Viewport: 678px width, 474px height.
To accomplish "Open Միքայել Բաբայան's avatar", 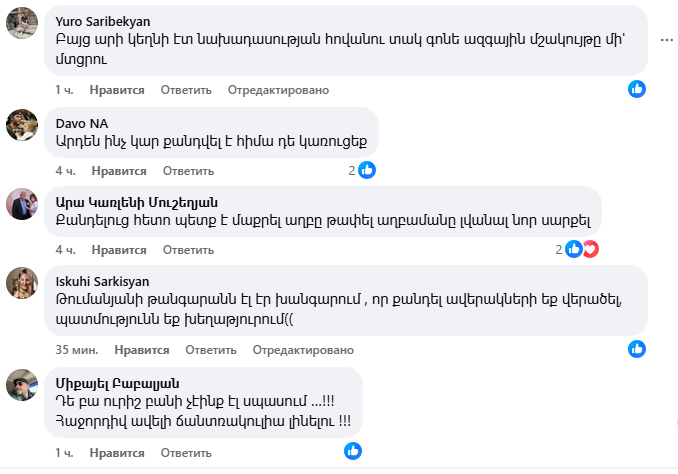I will [23, 385].
